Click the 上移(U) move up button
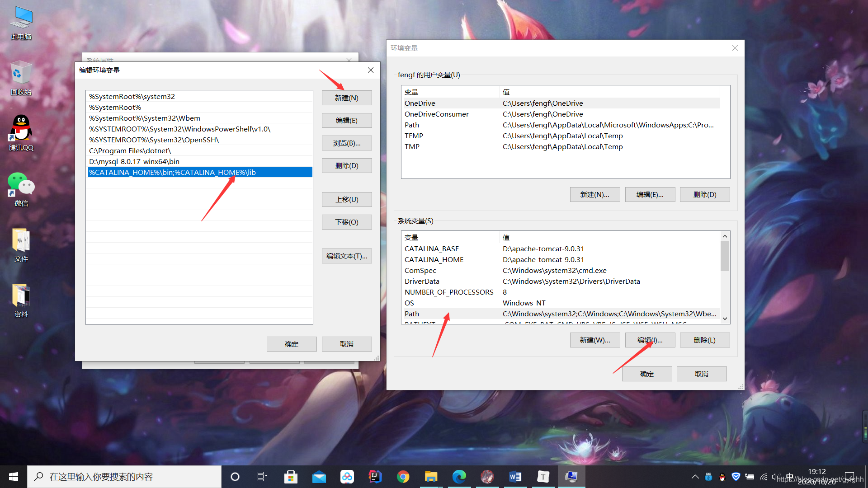 (347, 200)
